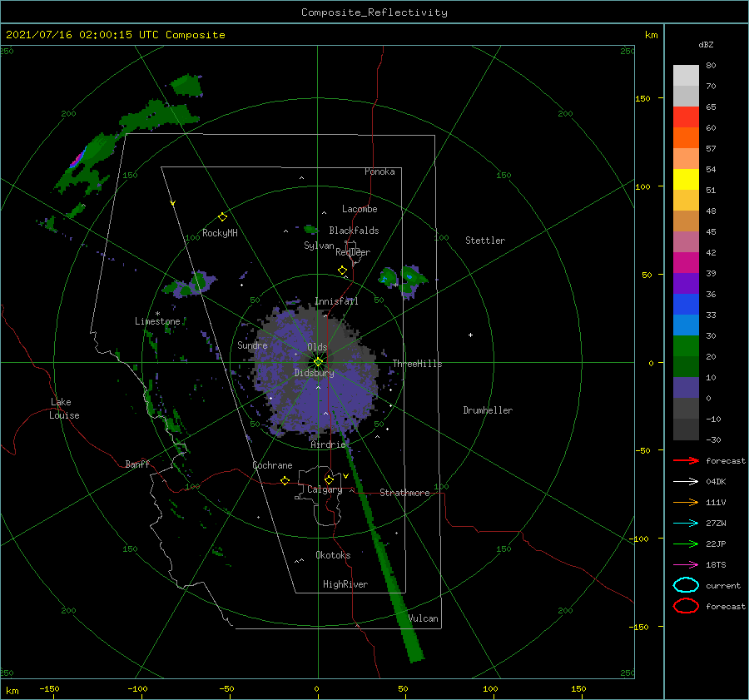Image resolution: width=749 pixels, height=700 pixels.
Task: Click the red forecast ellipse in legend
Action: 686,606
